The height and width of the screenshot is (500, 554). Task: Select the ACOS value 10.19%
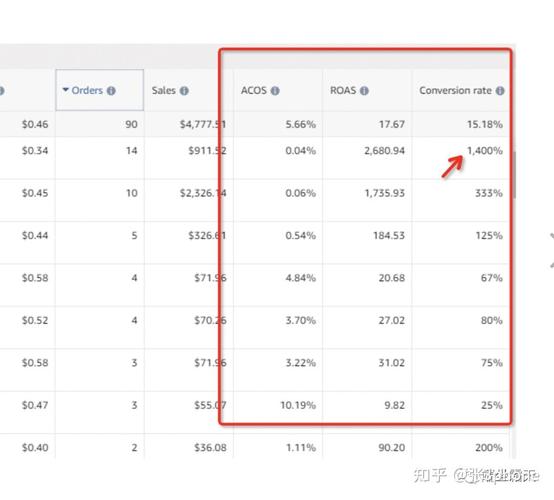[x=298, y=405]
